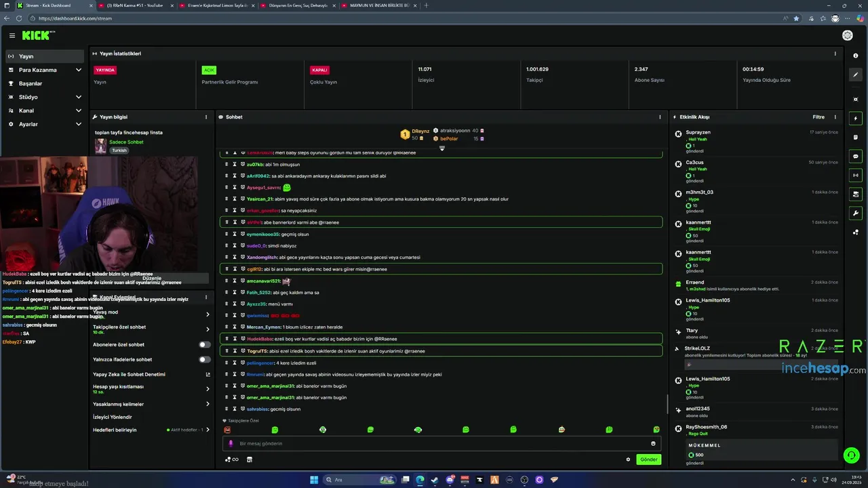Click the Kick logo
868x488 pixels.
point(37,35)
